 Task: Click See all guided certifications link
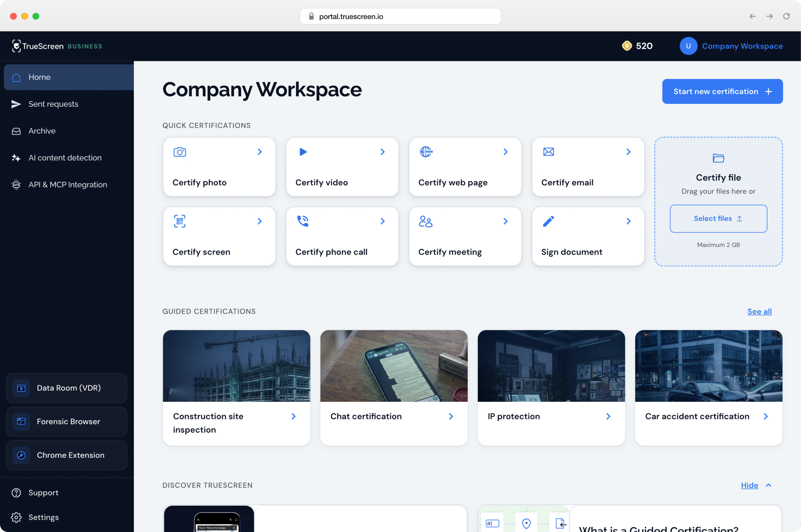[759, 312]
